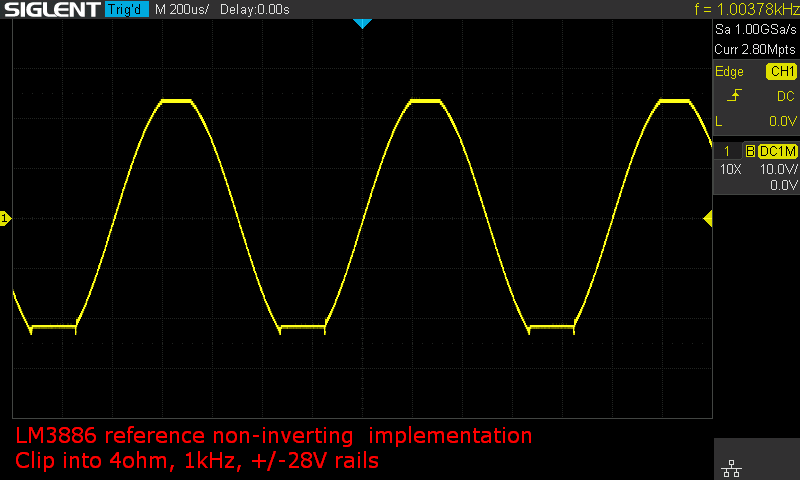
Task: Click the 10X probe attenuation label
Action: click(730, 169)
